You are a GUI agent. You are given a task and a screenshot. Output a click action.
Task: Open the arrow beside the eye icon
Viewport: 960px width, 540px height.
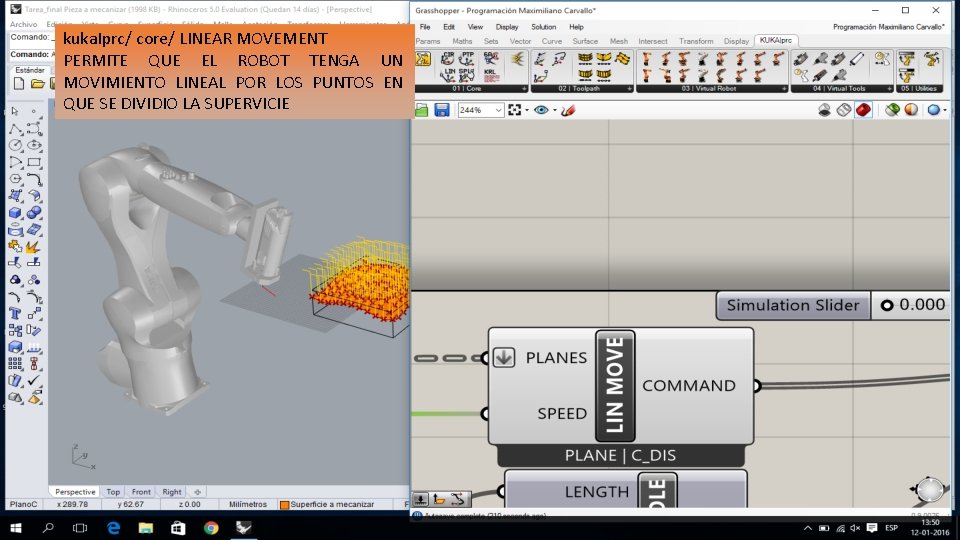click(x=555, y=111)
